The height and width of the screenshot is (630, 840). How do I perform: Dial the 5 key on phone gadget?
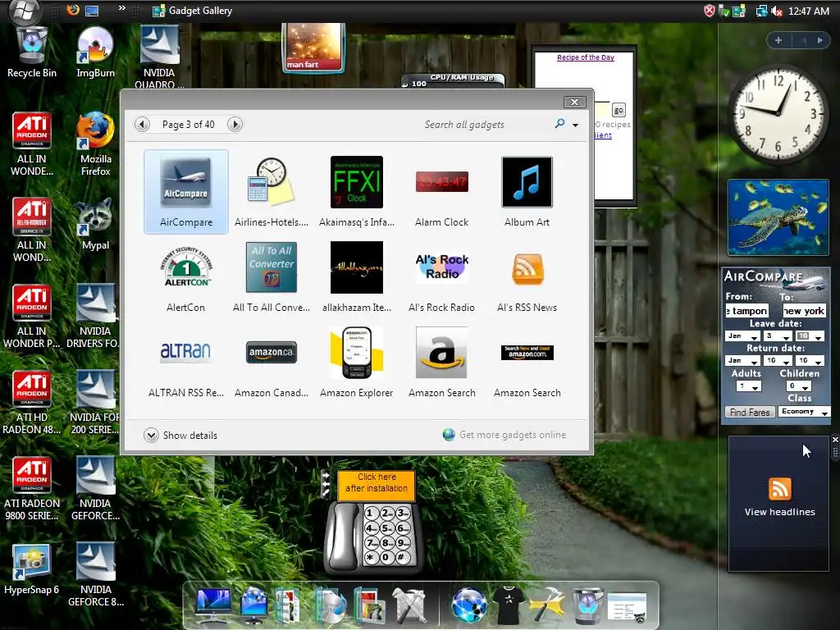point(386,527)
